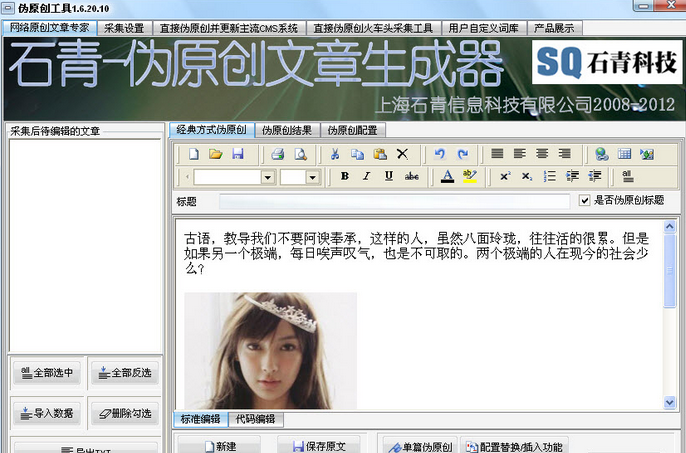Select the 经典方式伪原创 tab

(x=212, y=130)
